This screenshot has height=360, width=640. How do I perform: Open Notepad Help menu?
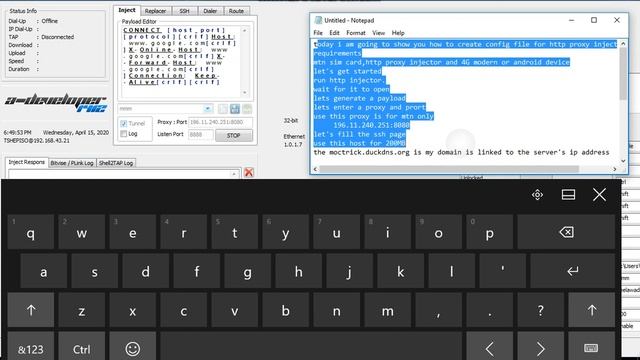click(398, 33)
